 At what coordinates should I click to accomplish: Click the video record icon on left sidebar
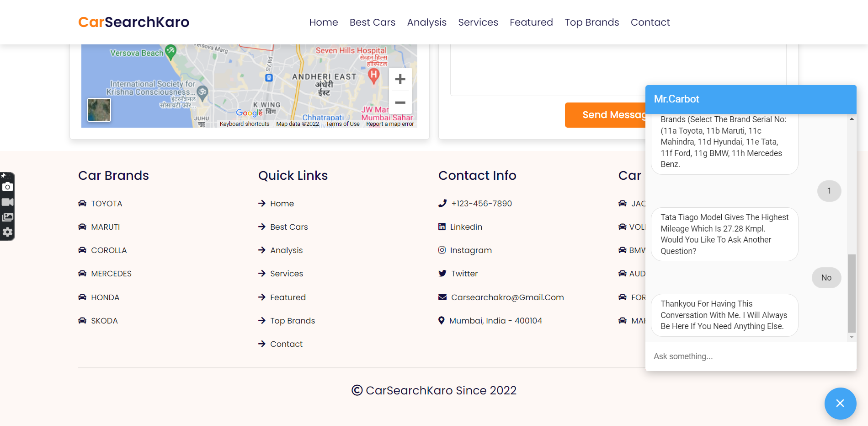(x=7, y=202)
